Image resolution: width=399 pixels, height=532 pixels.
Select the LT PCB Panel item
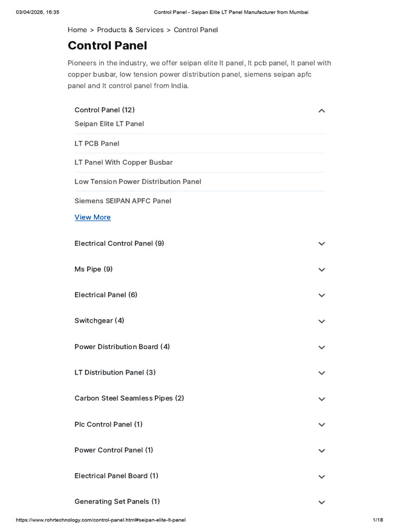pos(97,143)
